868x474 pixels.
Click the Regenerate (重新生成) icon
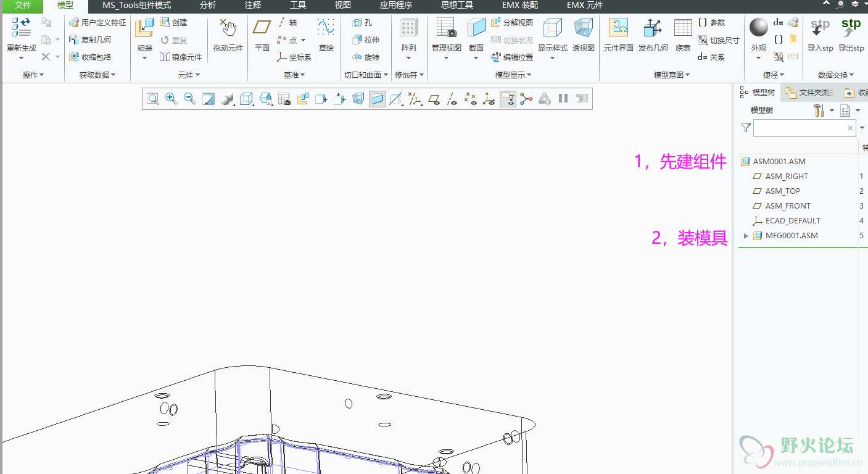(x=21, y=28)
